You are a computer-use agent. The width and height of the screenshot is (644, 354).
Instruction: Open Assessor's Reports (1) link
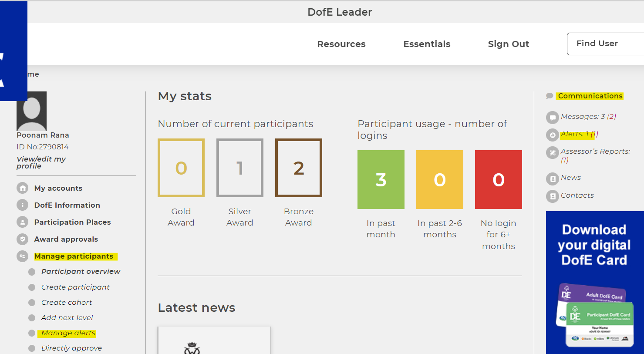(595, 155)
